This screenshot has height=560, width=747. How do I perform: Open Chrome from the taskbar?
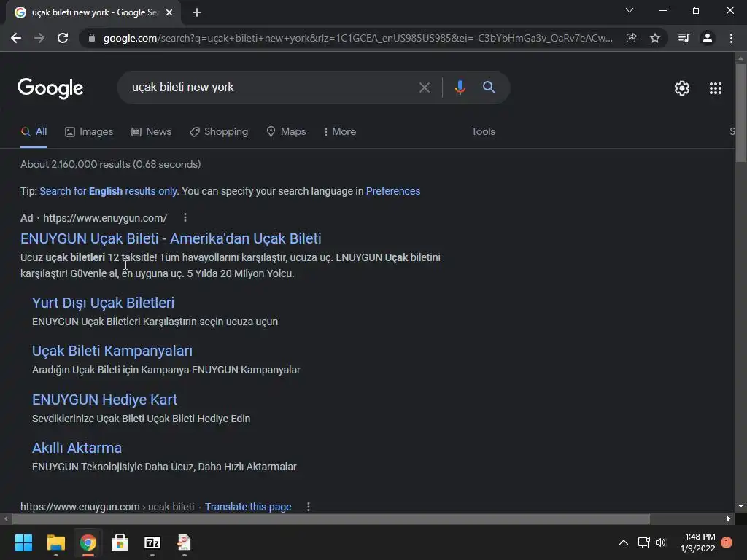coord(88,542)
